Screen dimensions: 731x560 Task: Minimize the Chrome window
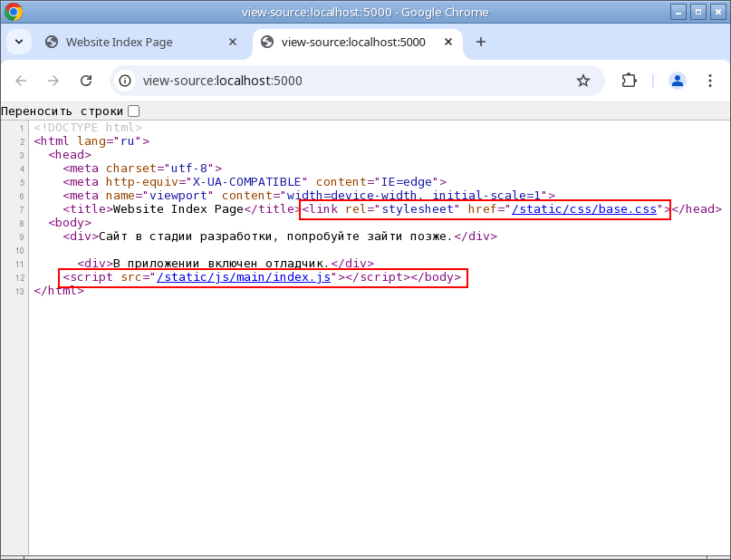point(678,12)
